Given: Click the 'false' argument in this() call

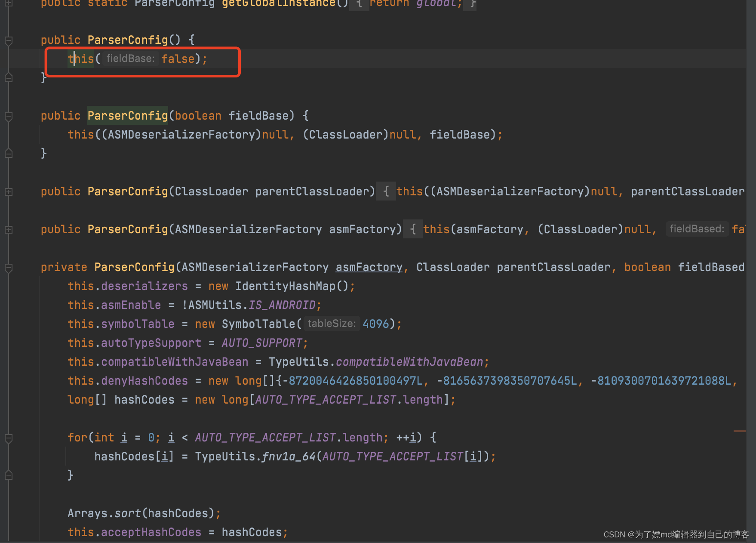Looking at the screenshot, I should coord(178,59).
